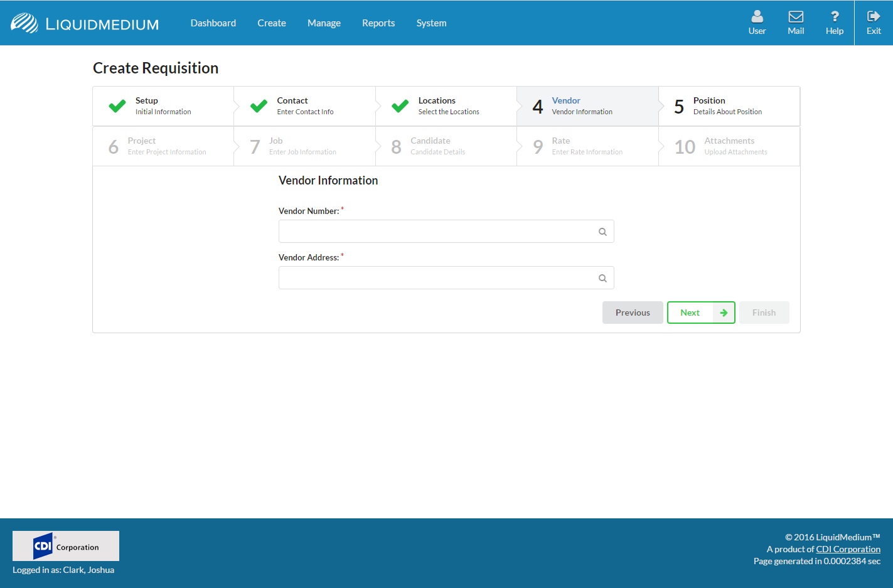Click the LiquidMedium logo

pos(85,23)
